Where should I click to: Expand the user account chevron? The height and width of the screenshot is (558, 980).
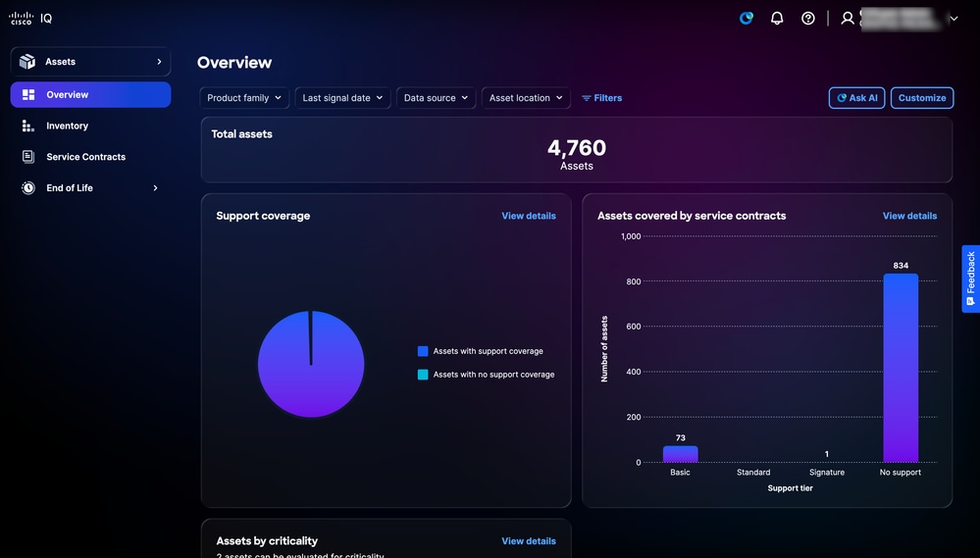click(x=954, y=19)
